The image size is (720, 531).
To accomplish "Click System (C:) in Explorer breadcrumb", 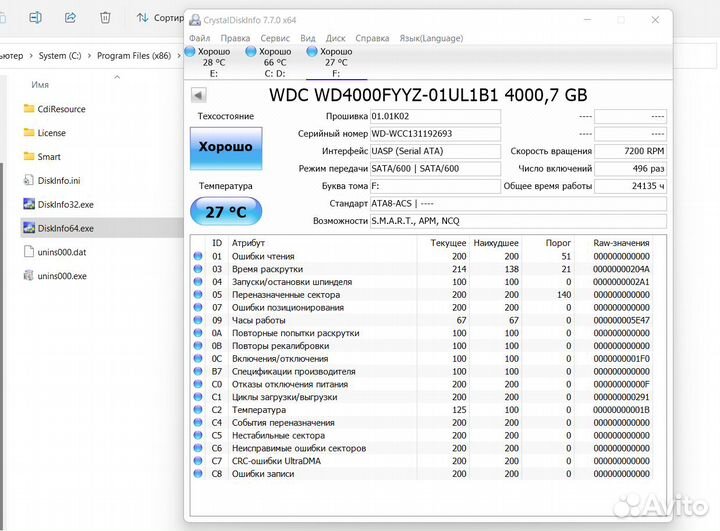I will [x=60, y=56].
